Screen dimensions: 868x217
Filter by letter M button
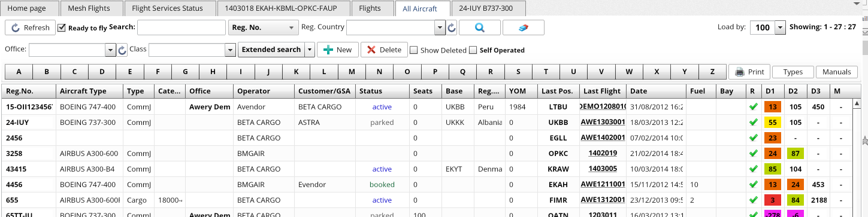click(352, 72)
